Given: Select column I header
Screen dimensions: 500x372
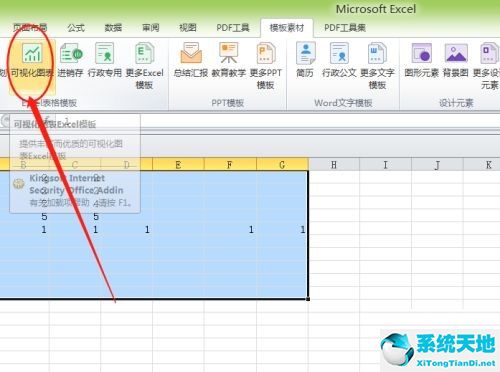Looking at the screenshot, I should click(386, 165).
